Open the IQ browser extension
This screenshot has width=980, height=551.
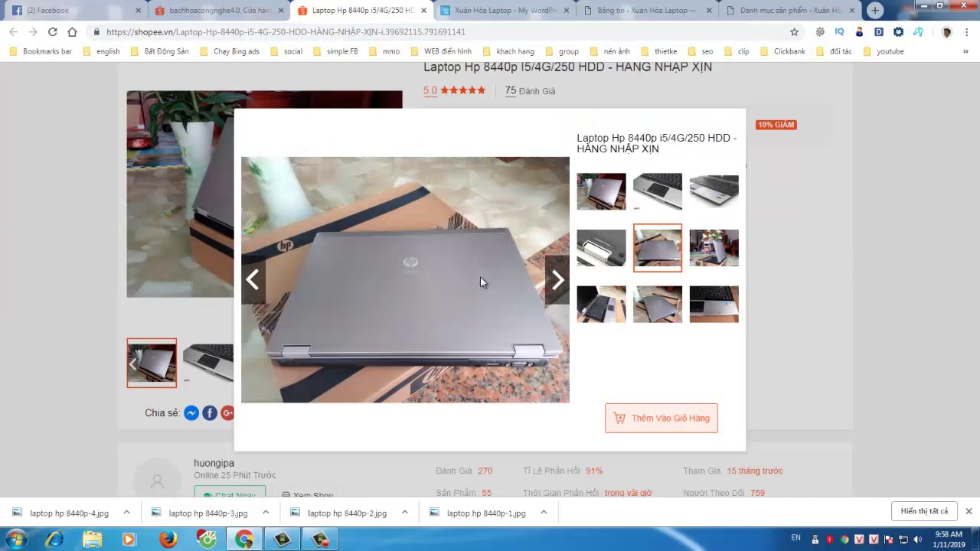point(839,32)
